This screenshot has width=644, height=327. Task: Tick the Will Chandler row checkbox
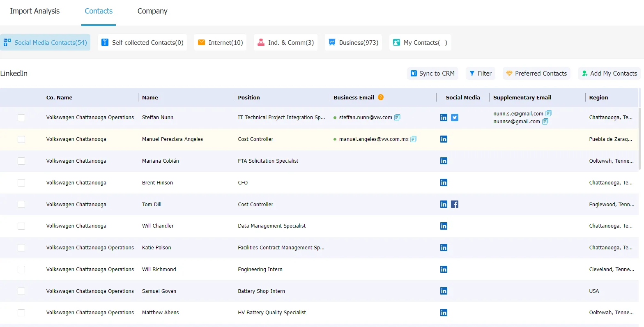[x=21, y=226]
